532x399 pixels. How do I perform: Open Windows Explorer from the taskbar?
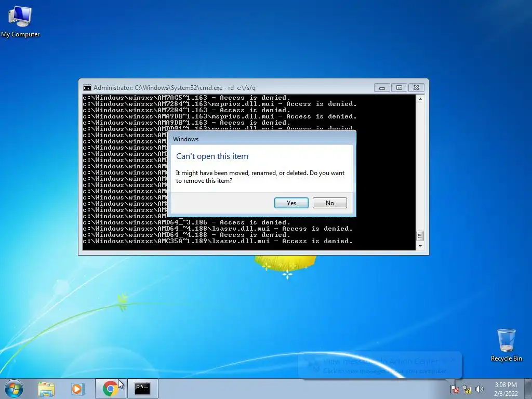pyautogui.click(x=46, y=389)
